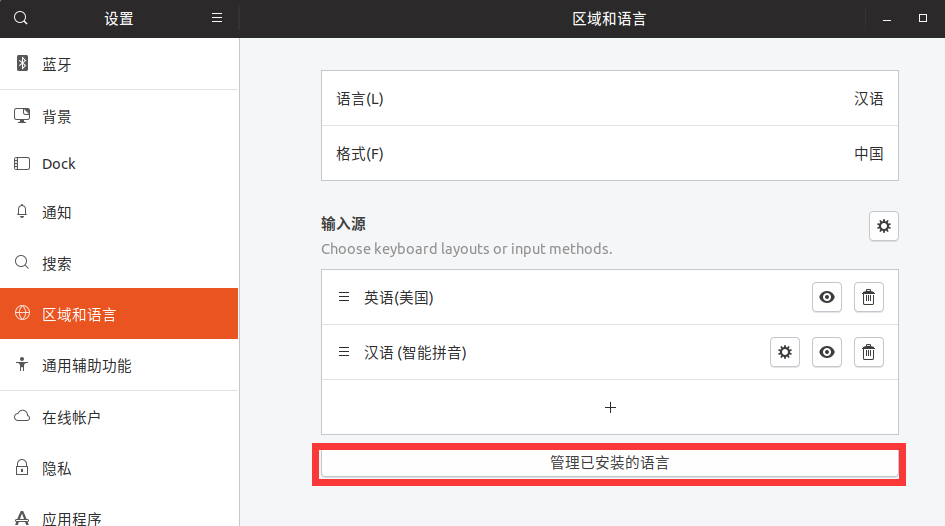Click 管理已安装的语言 button
The width and height of the screenshot is (945, 526).
[x=610, y=463]
